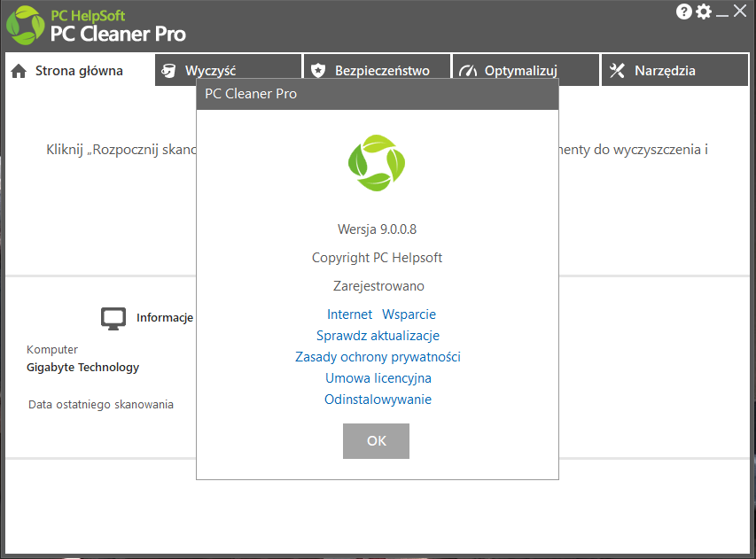Click the Odinstalowywanie link
The width and height of the screenshot is (756, 559).
click(x=378, y=400)
